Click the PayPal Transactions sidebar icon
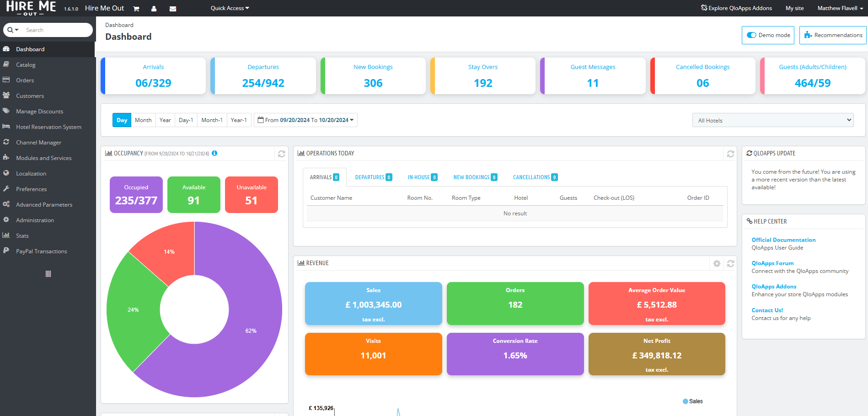The height and width of the screenshot is (416, 868). 6,251
